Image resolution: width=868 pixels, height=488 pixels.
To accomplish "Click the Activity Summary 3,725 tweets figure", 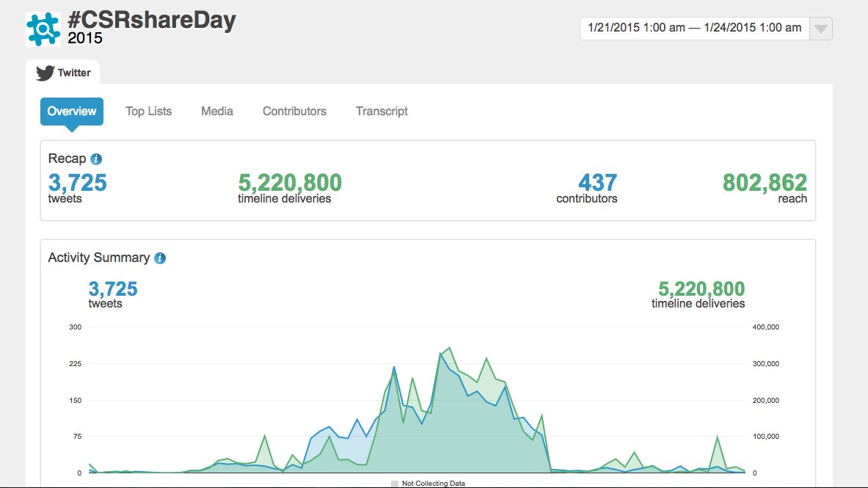I will click(113, 288).
